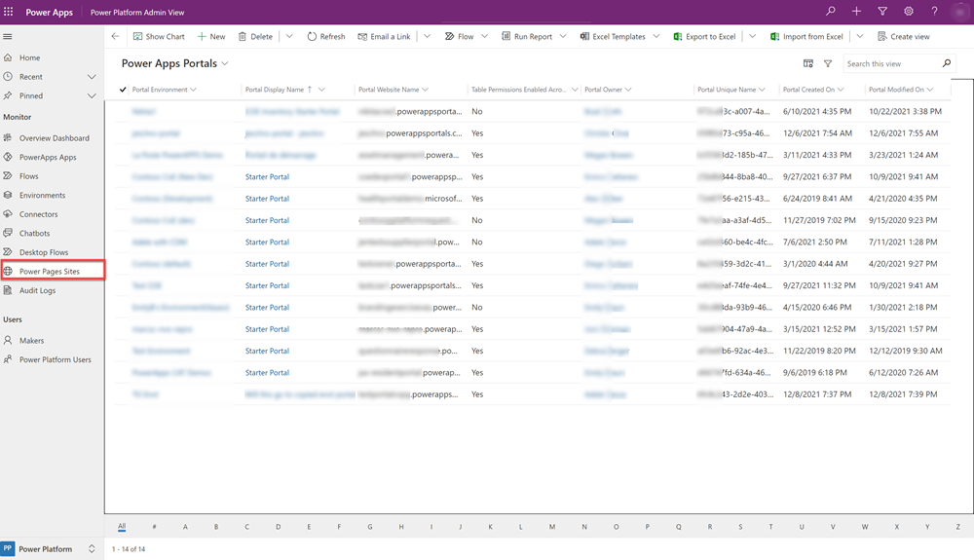The image size is (974, 560).
Task: Click the Refresh command
Action: click(326, 37)
